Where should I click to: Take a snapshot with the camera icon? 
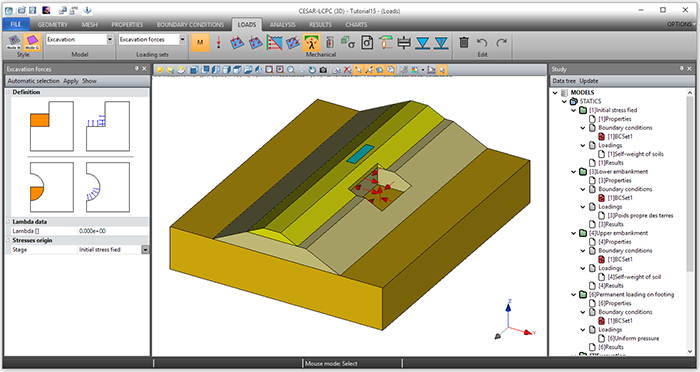[323, 70]
